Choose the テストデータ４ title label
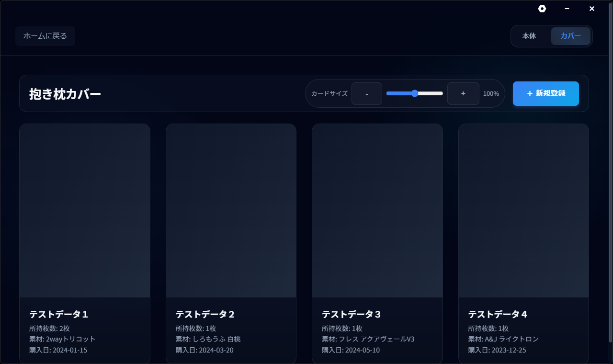Viewport: 613px width, 364px height. coord(498,314)
